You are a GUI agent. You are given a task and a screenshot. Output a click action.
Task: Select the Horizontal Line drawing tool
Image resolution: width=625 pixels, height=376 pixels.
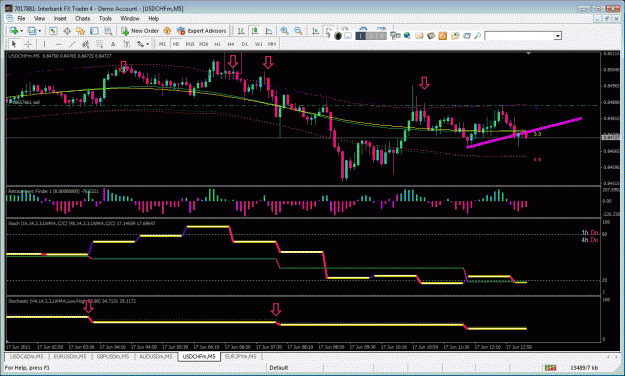point(59,44)
